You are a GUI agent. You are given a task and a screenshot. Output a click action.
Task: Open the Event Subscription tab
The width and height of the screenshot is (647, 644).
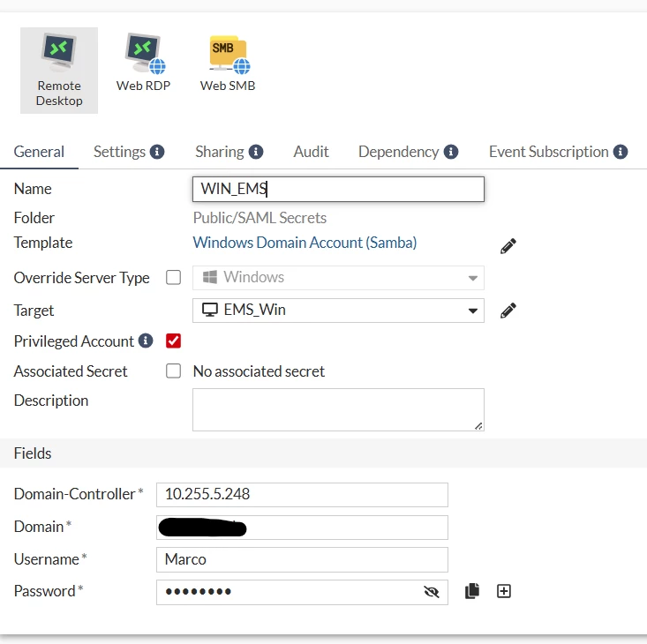tap(549, 152)
